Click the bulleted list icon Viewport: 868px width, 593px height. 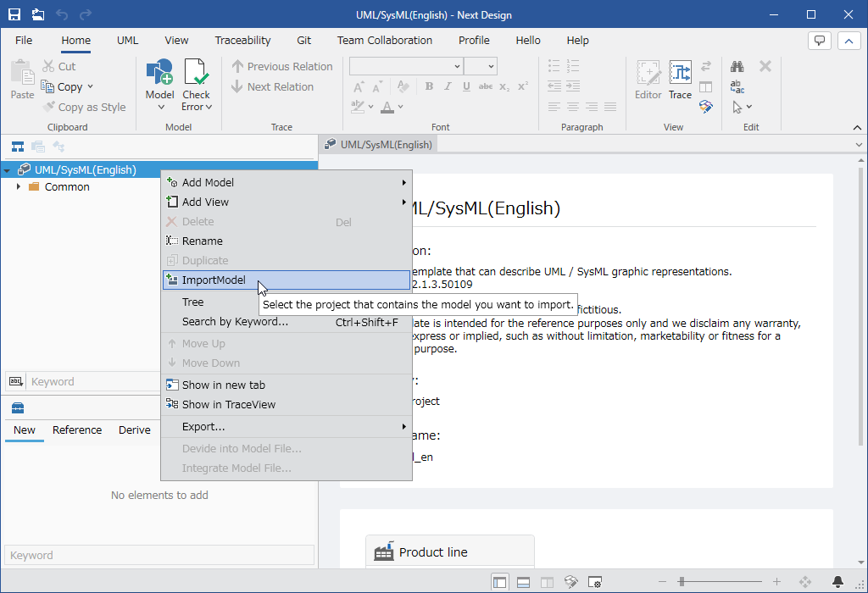(x=554, y=66)
